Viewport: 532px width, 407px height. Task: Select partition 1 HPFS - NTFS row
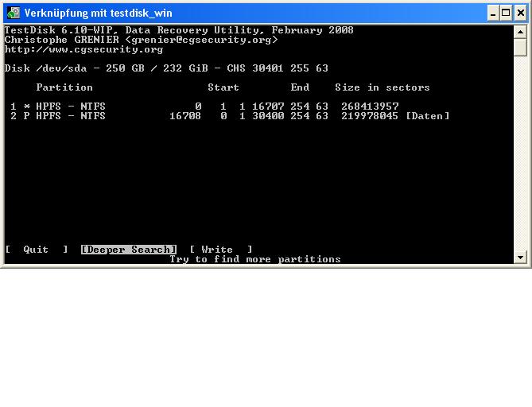[204, 107]
